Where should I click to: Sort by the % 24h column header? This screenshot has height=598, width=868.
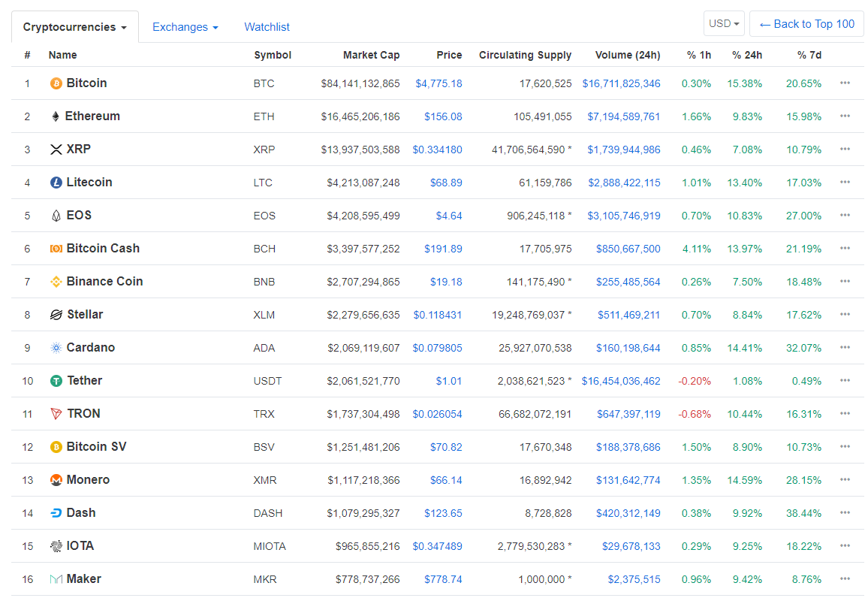point(747,55)
